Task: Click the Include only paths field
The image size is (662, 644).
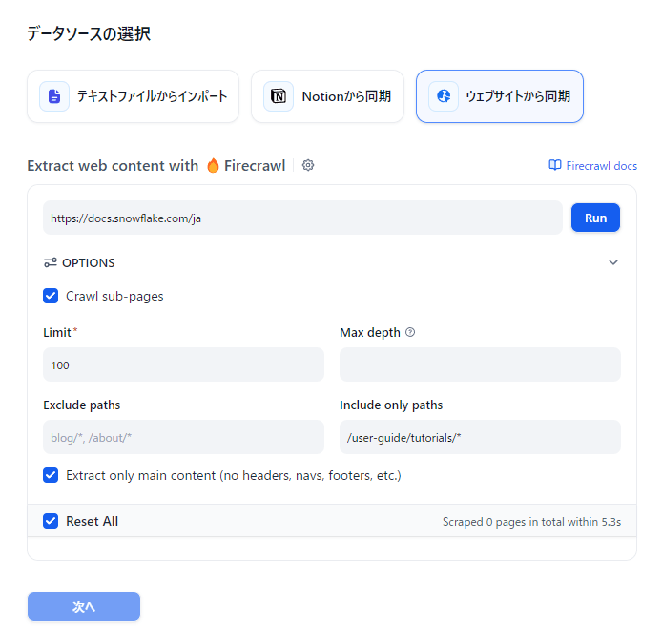Action: pos(480,437)
